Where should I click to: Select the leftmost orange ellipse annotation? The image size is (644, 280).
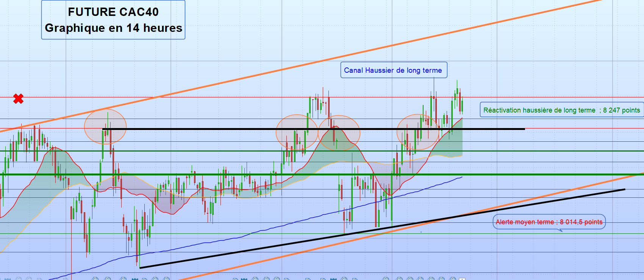(x=105, y=126)
